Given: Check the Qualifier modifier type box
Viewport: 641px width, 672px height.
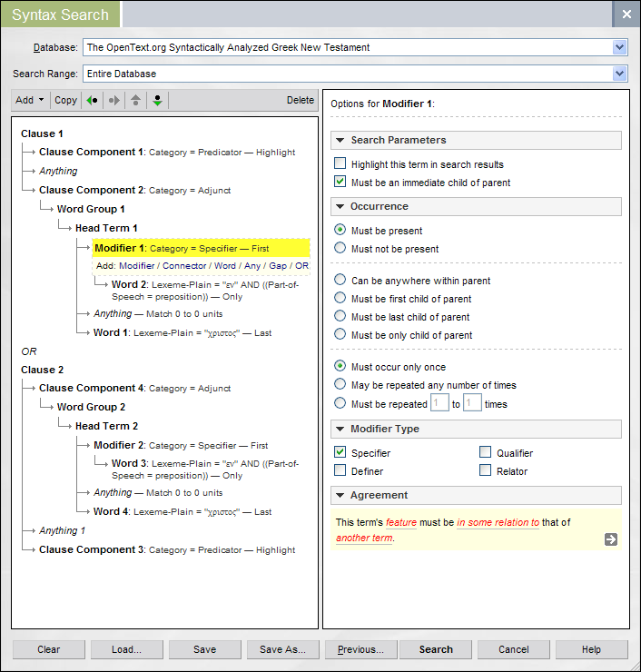Looking at the screenshot, I should tap(486, 453).
